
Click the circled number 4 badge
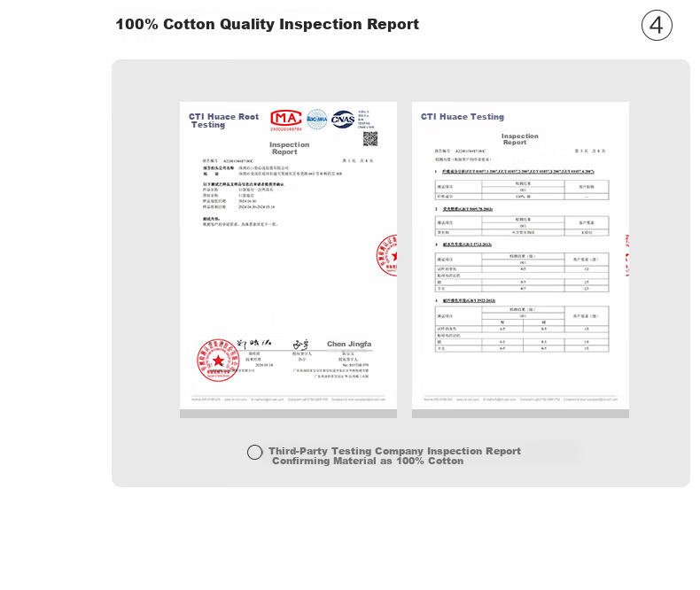[657, 26]
